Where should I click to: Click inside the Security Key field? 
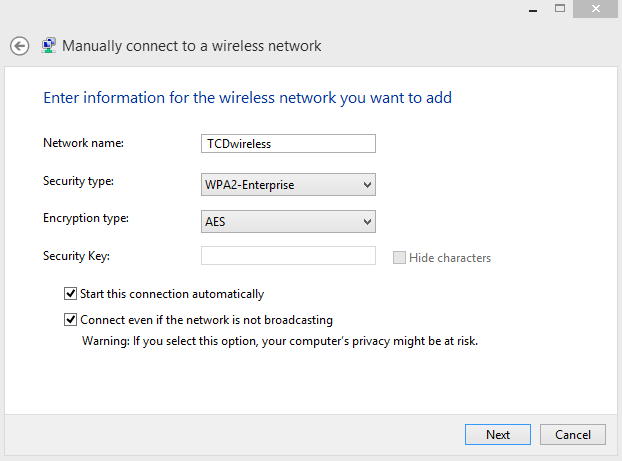[x=288, y=255]
